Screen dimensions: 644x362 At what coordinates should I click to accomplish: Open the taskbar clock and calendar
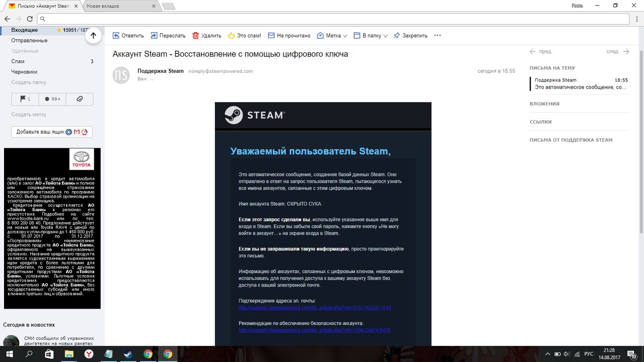click(x=608, y=354)
